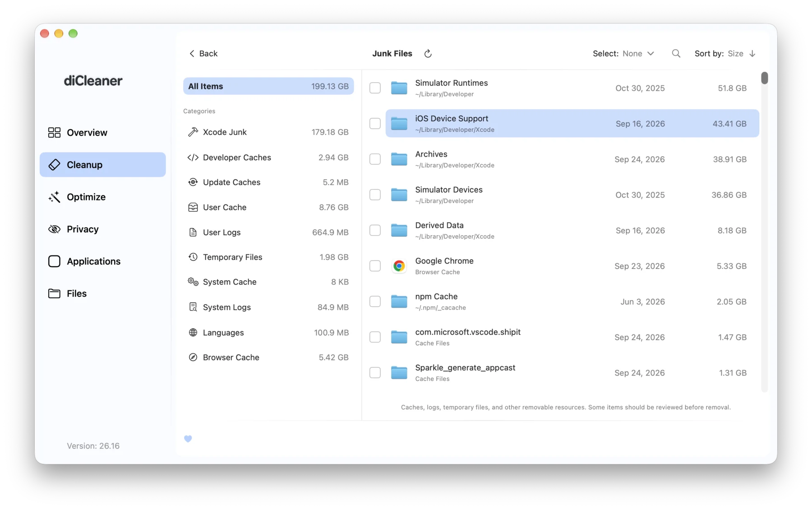Click the junk files list scrollbar
This screenshot has width=812, height=510.
[x=764, y=78]
